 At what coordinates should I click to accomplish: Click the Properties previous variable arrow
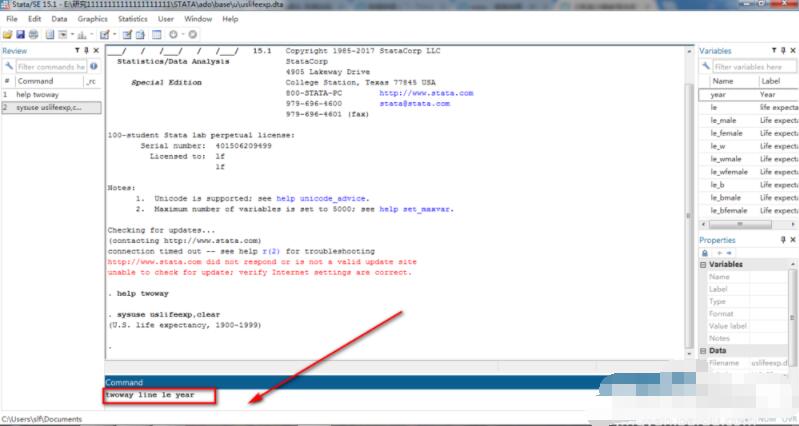click(x=720, y=253)
